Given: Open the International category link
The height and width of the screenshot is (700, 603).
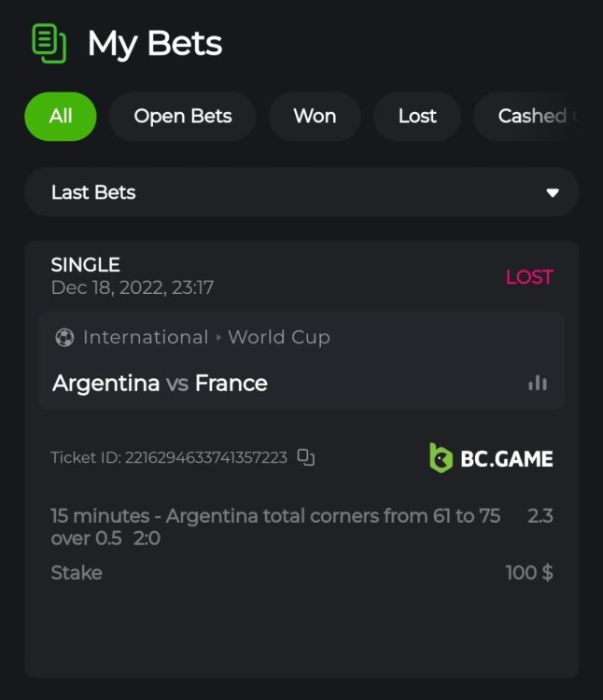Looking at the screenshot, I should point(145,338).
